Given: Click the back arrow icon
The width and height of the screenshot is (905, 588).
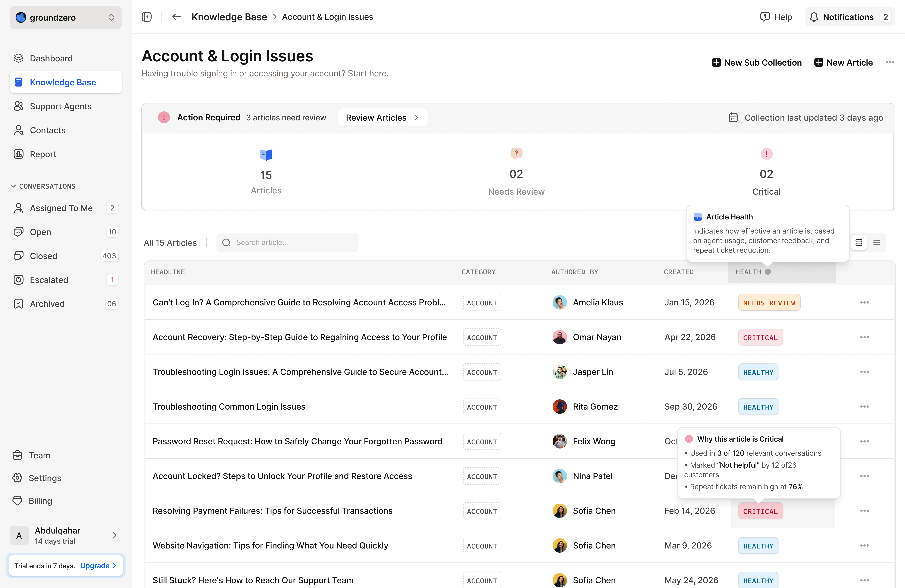Looking at the screenshot, I should coord(176,17).
